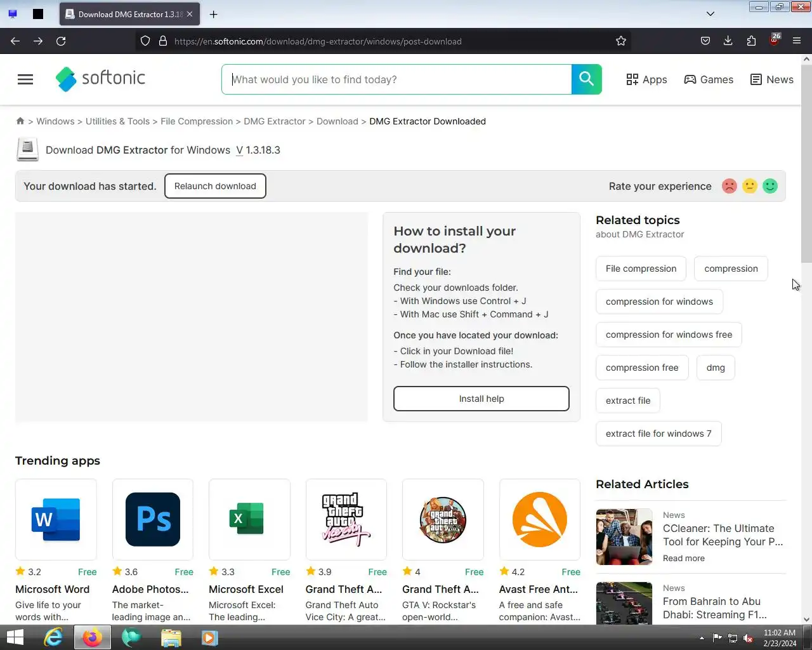Open the Games section

point(709,79)
